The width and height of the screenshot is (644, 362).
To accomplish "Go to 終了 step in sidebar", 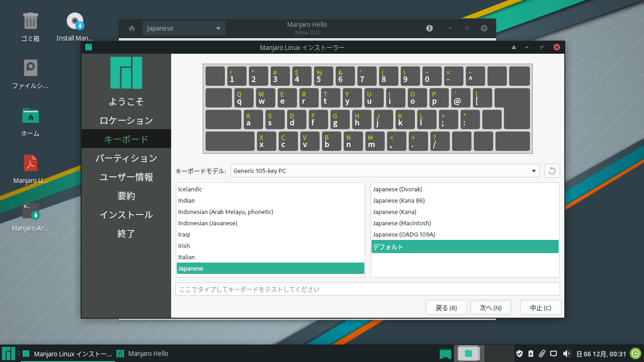I will tap(126, 233).
